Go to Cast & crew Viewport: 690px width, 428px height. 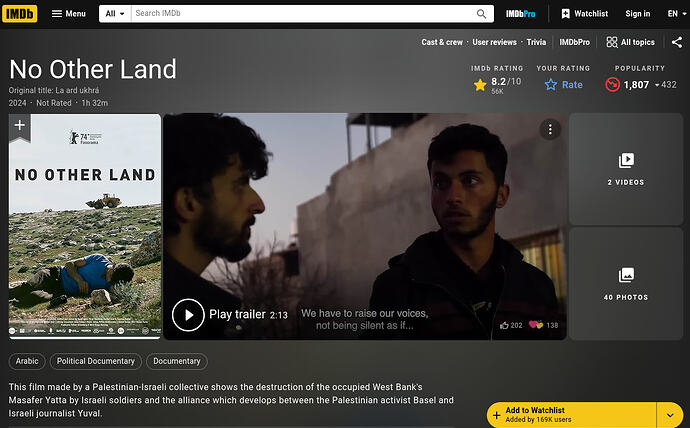click(442, 42)
